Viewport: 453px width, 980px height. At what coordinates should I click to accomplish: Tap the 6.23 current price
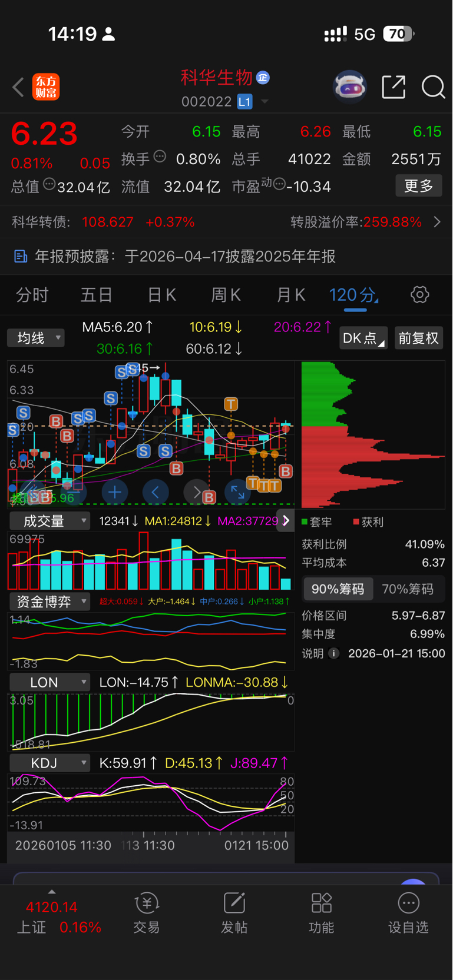[44, 134]
